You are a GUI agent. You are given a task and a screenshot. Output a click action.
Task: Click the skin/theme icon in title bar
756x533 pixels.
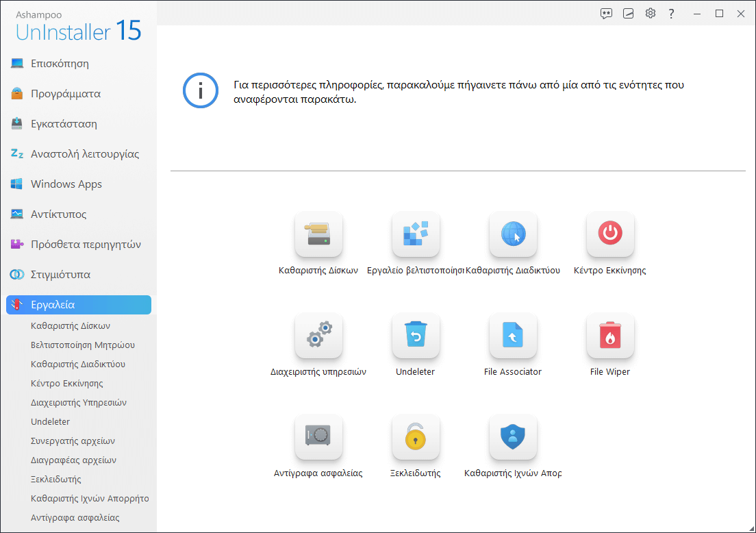628,14
